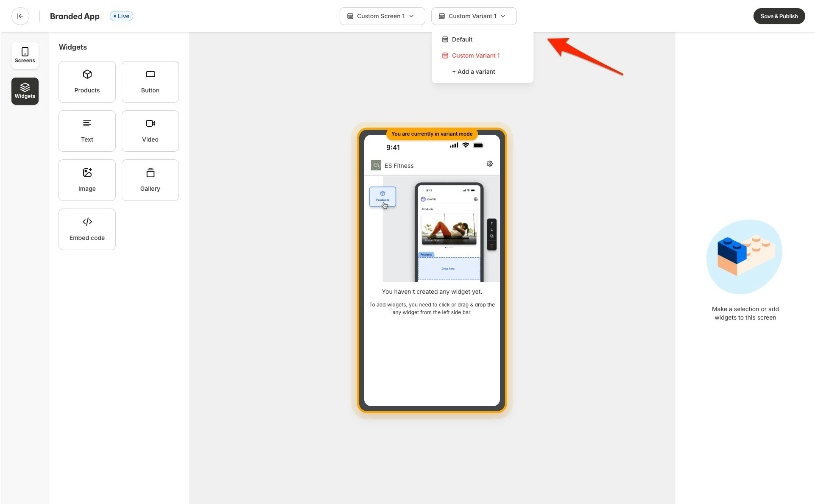Select Custom Variant 1 in the list

(x=475, y=56)
